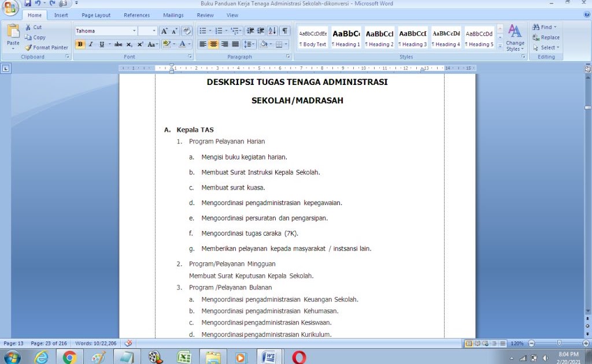Open the Tahoma font name dropdown

coord(134,31)
